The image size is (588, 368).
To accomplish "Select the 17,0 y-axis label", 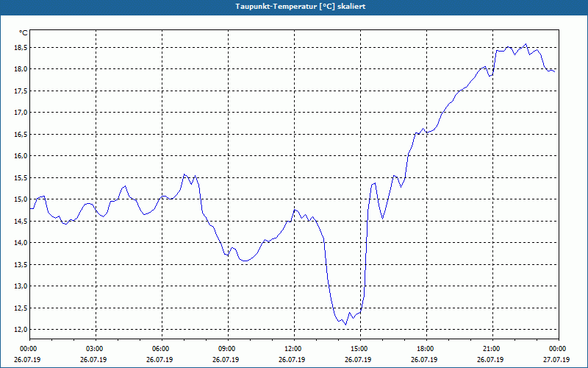I will point(21,113).
